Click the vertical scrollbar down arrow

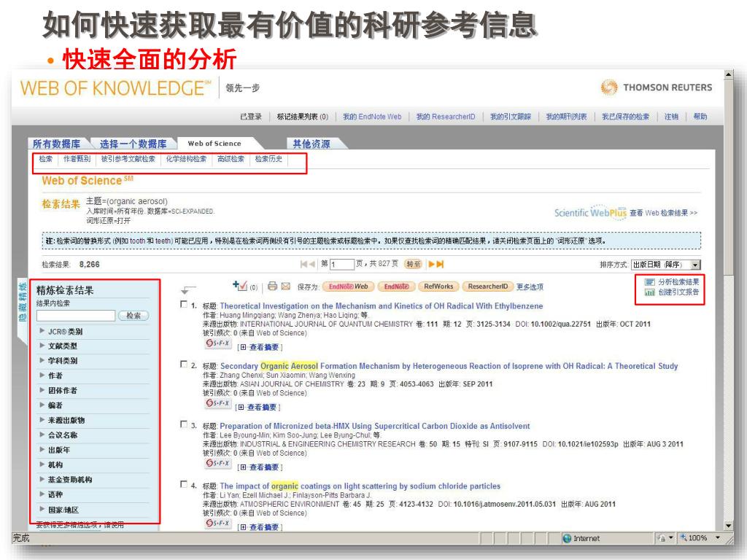coord(729,526)
